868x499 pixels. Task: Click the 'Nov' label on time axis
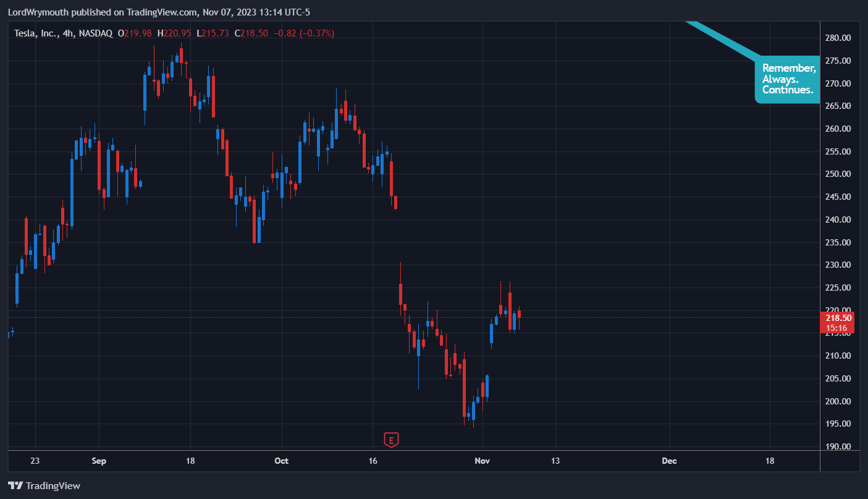coord(482,461)
